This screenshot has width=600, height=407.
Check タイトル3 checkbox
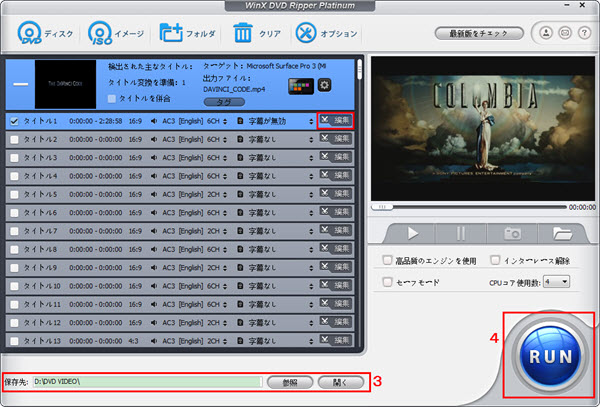coord(15,158)
